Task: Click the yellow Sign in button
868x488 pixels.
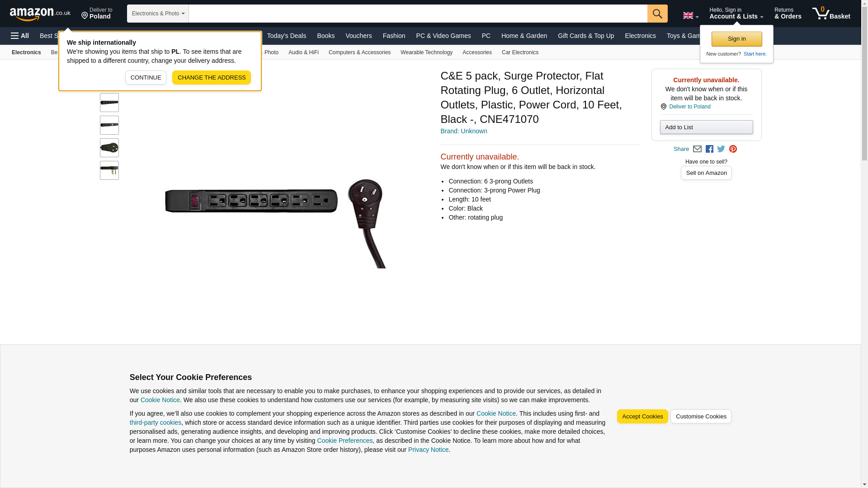Action: coord(736,39)
